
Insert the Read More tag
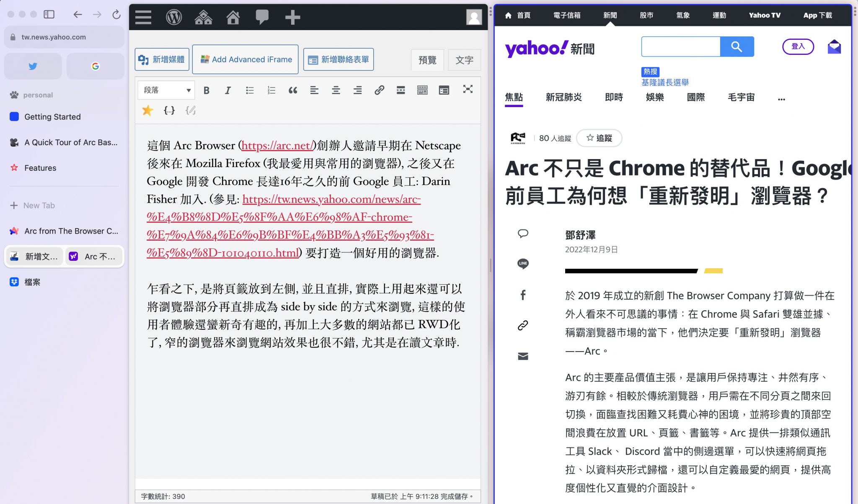click(401, 90)
